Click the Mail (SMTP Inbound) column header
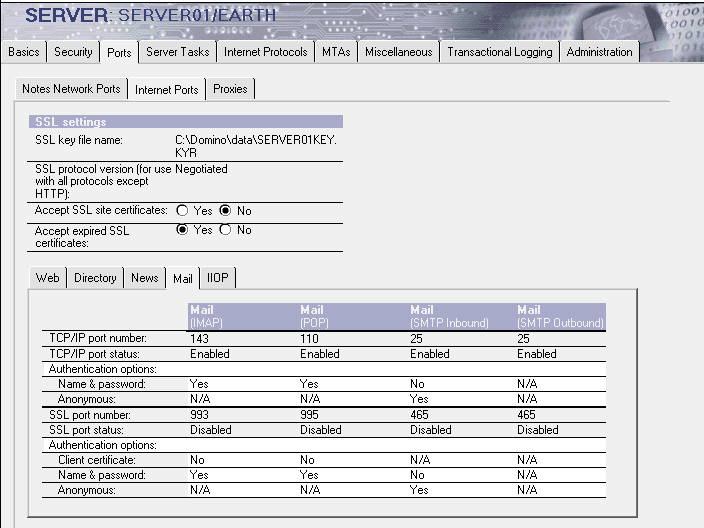704x528 pixels. pos(462,317)
